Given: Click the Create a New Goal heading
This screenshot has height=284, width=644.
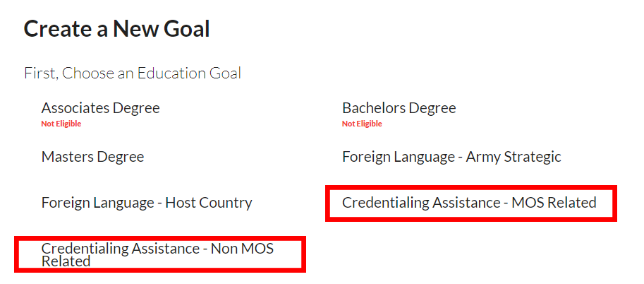Looking at the screenshot, I should [x=116, y=29].
